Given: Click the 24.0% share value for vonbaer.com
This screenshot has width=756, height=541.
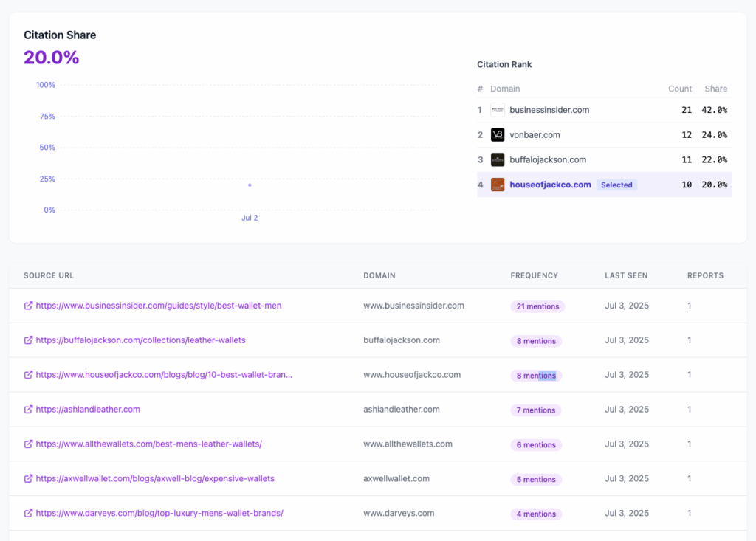Looking at the screenshot, I should (715, 135).
